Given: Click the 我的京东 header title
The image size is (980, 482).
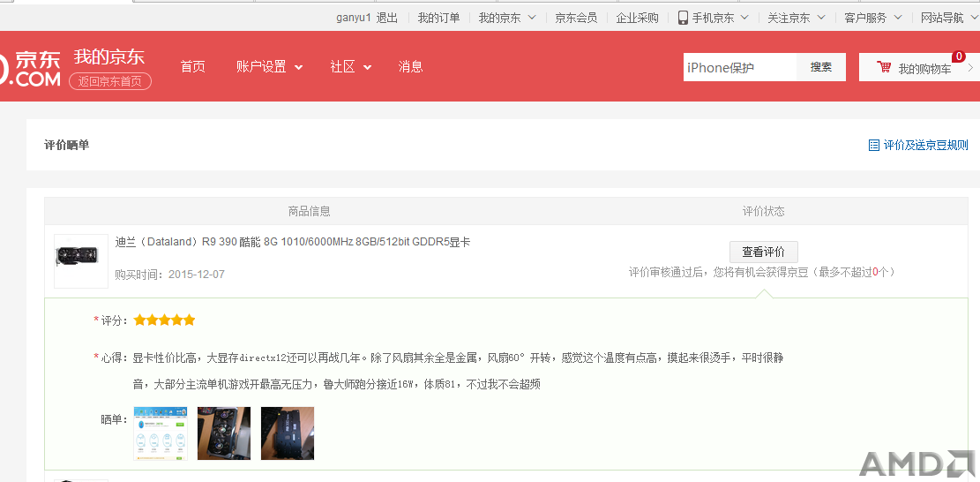Looking at the screenshot, I should [108, 56].
